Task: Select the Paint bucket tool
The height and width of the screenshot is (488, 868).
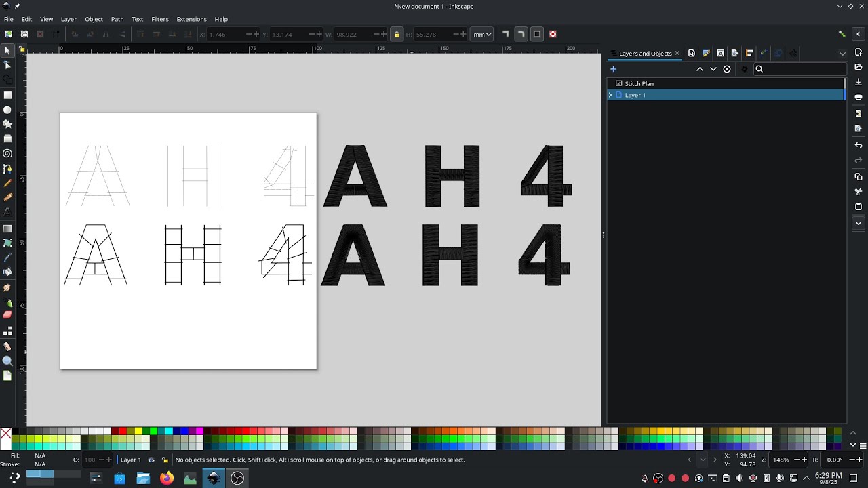Action: tap(7, 272)
